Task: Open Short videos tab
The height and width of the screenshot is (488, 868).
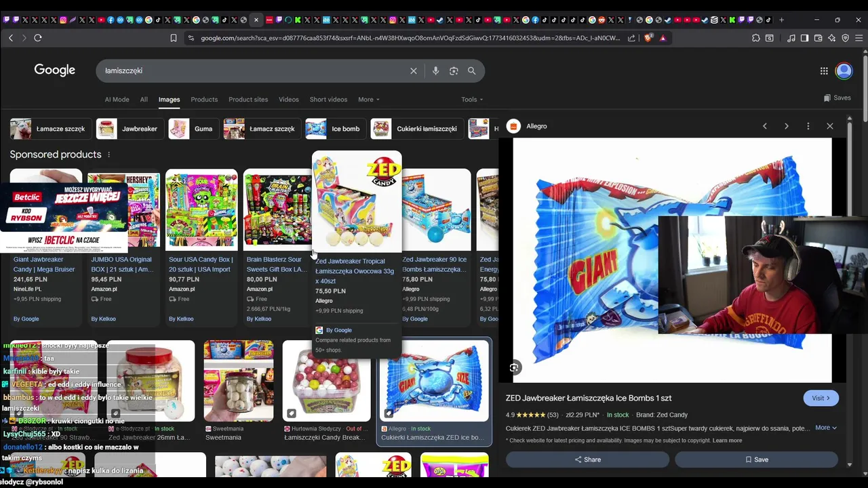Action: [328, 100]
